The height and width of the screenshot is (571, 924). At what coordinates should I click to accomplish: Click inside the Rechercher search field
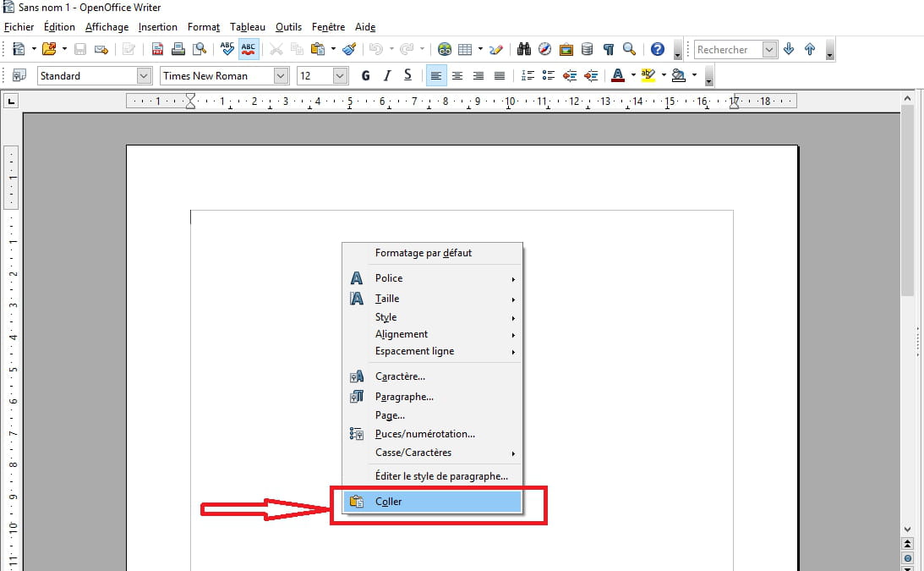(x=727, y=50)
